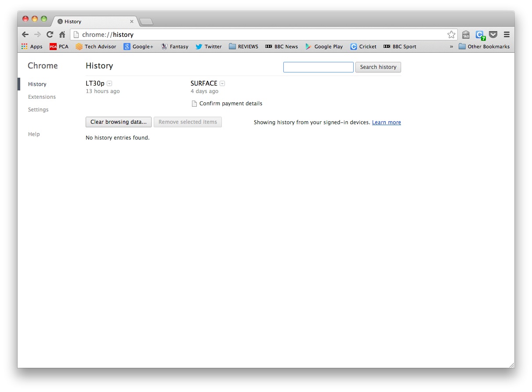Open the BBC News bookmark

pyautogui.click(x=282, y=47)
